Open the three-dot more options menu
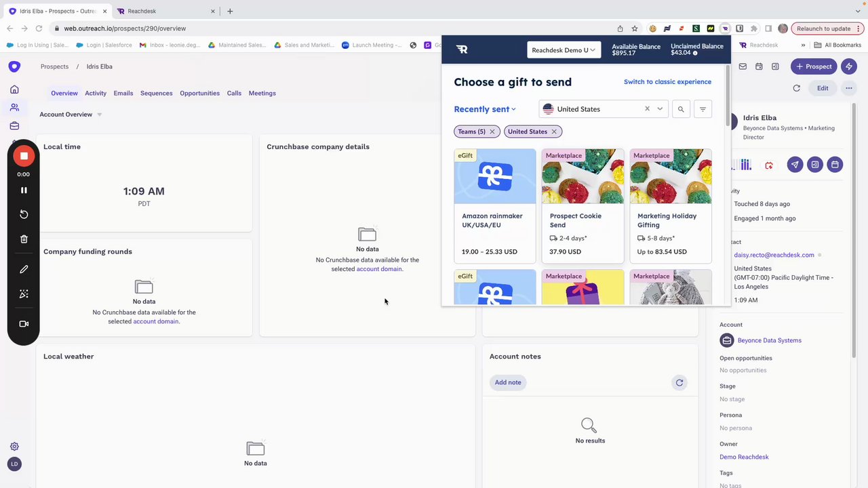Viewport: 868px width, 488px height. tap(848, 88)
